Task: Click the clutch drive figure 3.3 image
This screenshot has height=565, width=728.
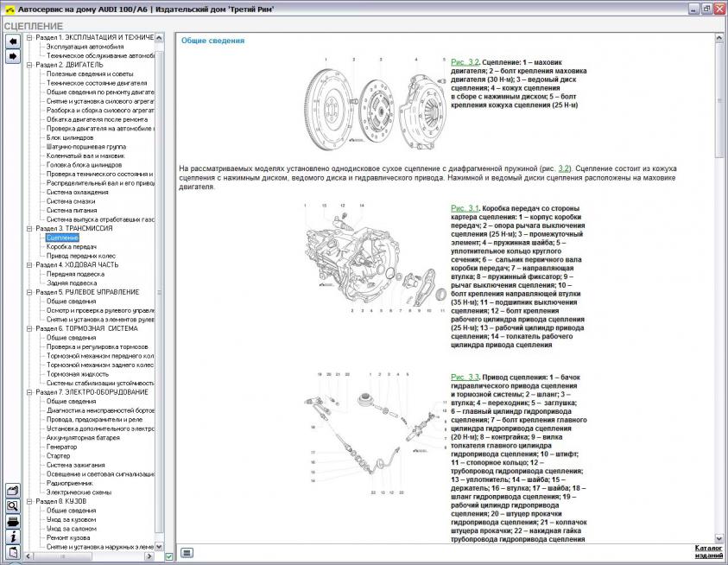Action: pyautogui.click(x=375, y=433)
